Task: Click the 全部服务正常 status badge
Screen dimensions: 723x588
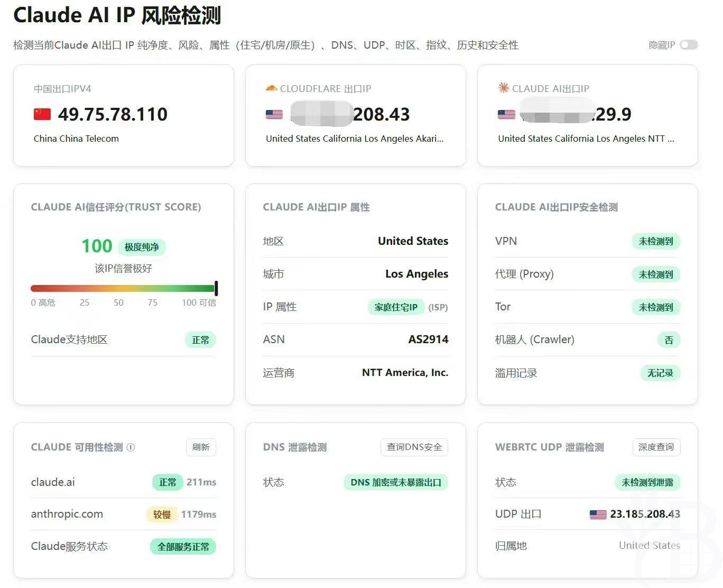Action: tap(183, 547)
